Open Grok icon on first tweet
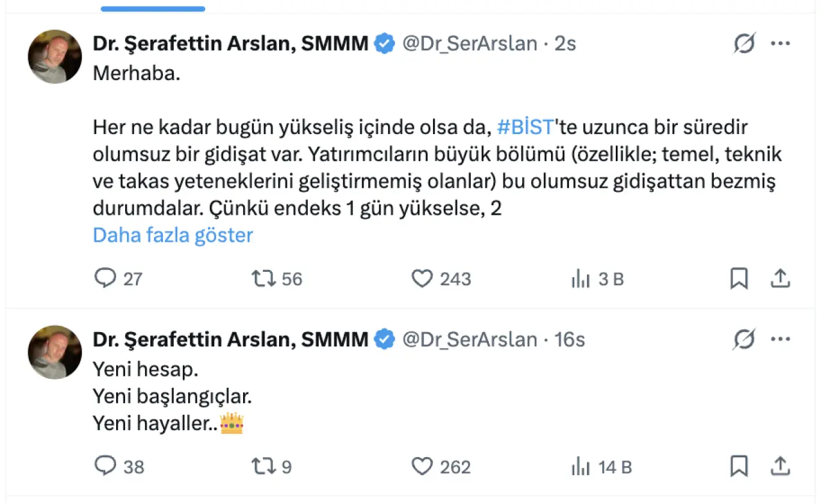Screen dimensions: 821x504 click(x=744, y=44)
